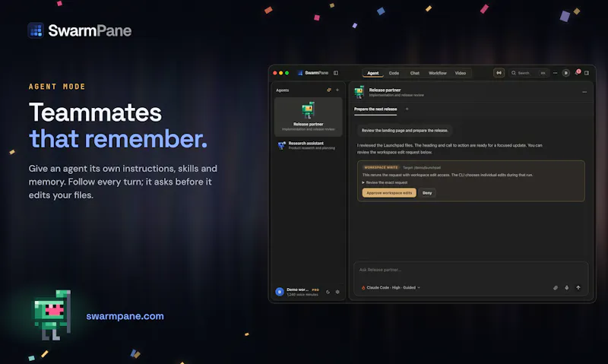Select the 'Prepare the next release' conversation tab

(x=375, y=109)
